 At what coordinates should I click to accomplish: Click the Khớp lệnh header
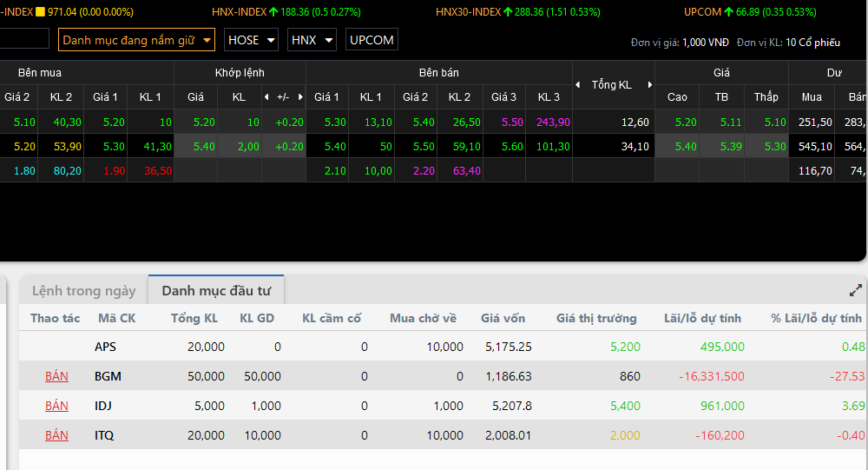240,73
